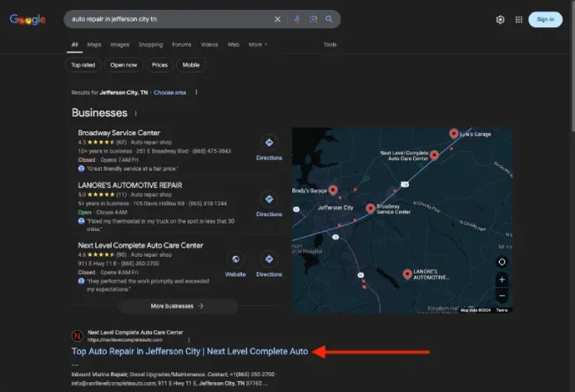Image resolution: width=575 pixels, height=392 pixels.
Task: Switch to the Forums tab
Action: pyautogui.click(x=182, y=45)
